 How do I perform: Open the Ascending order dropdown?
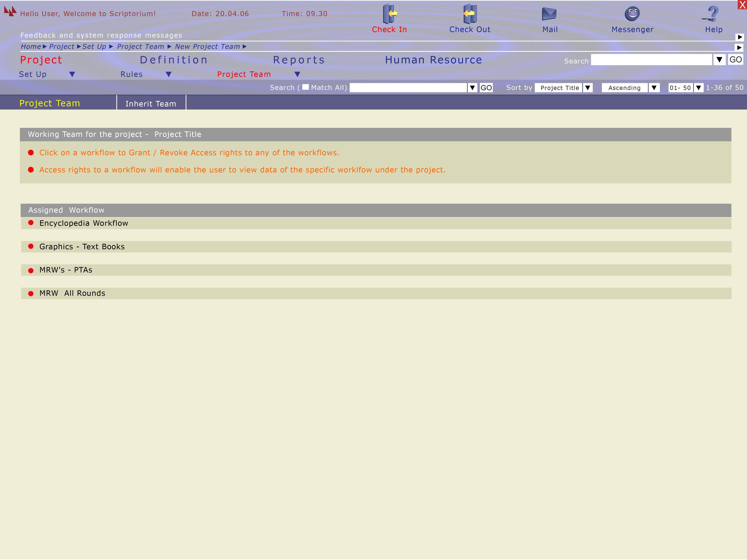[x=654, y=88]
